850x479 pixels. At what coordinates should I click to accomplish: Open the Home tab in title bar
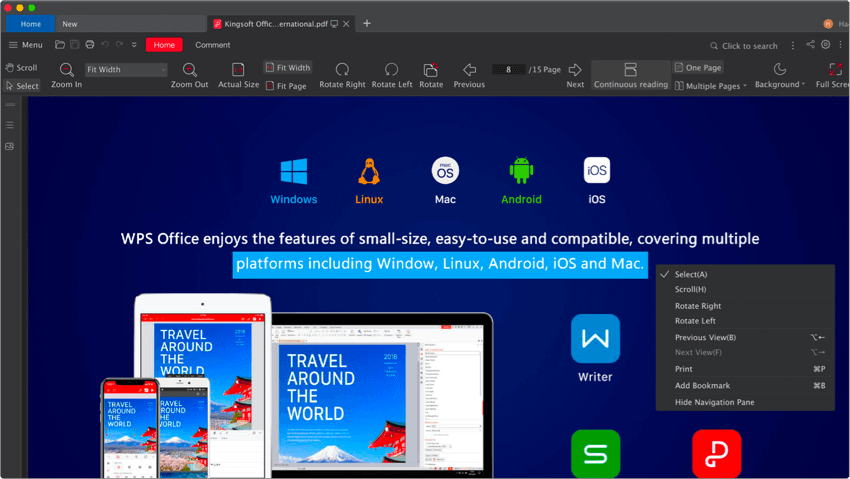(x=30, y=24)
